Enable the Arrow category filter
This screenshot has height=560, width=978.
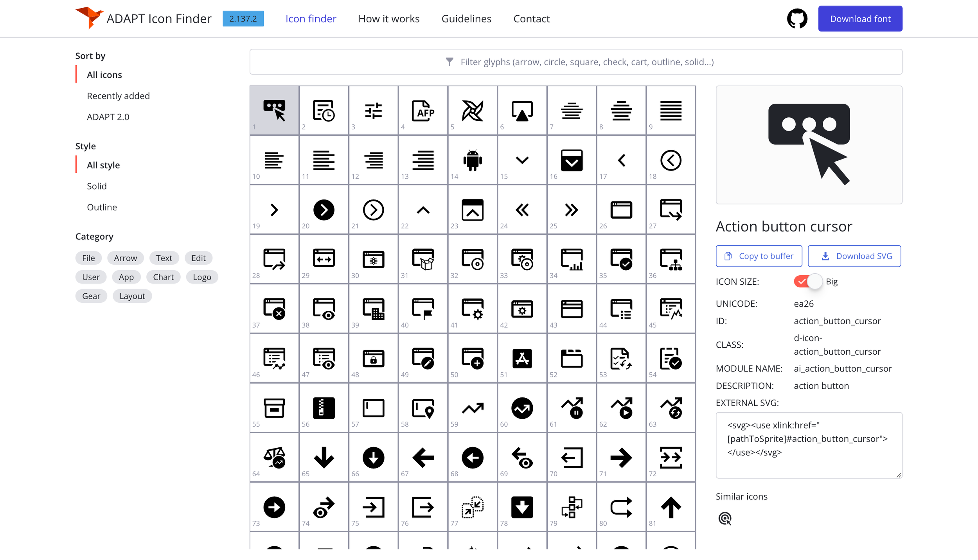point(125,258)
